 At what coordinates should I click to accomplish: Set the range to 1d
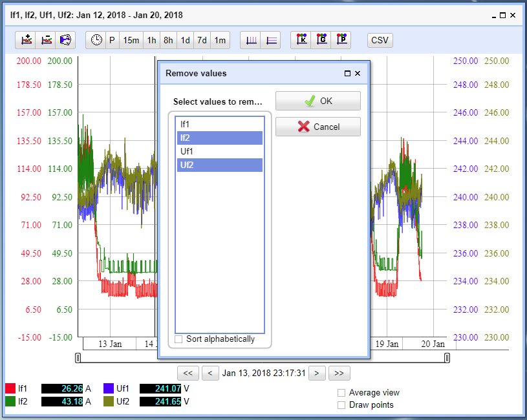[185, 40]
